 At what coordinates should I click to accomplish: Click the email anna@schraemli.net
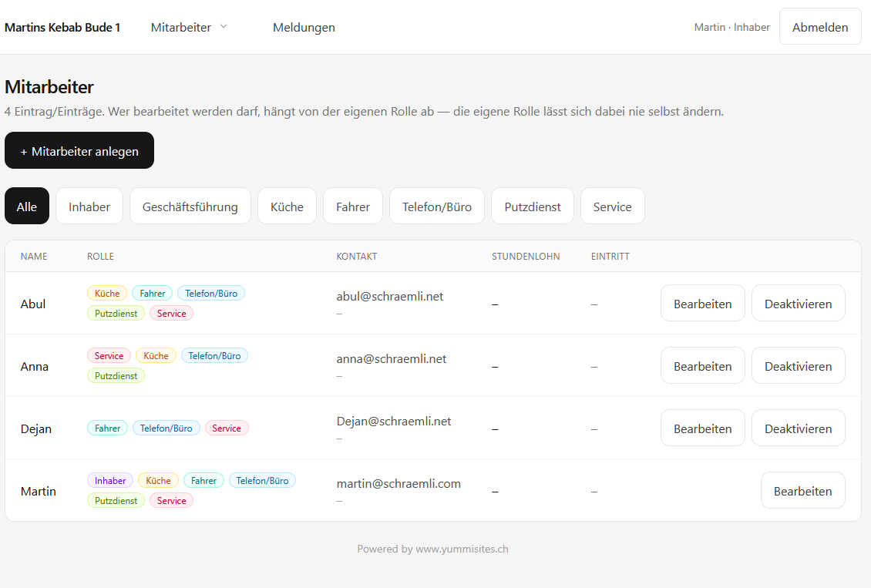click(x=391, y=358)
